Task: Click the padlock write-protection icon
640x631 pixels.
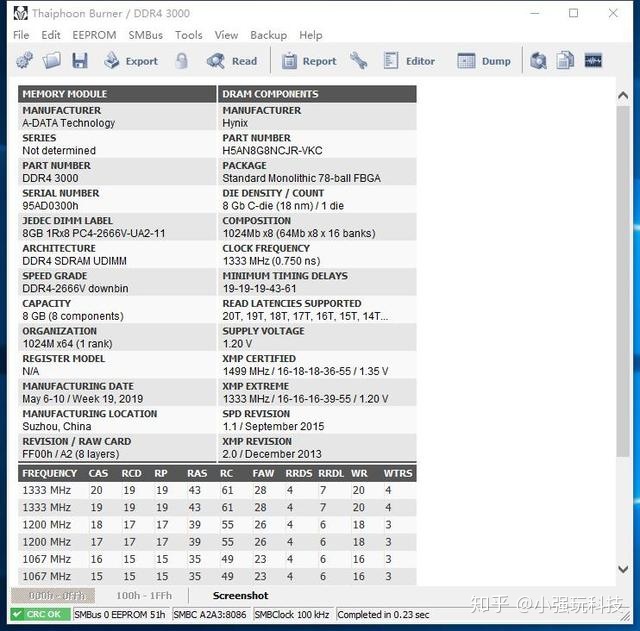Action: (x=182, y=61)
